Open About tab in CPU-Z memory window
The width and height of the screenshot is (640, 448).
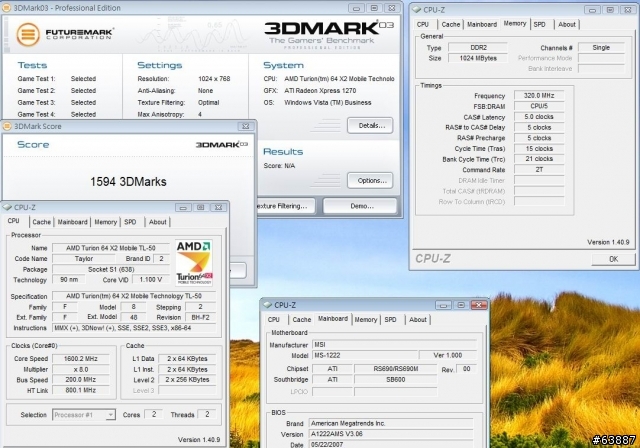(x=567, y=24)
